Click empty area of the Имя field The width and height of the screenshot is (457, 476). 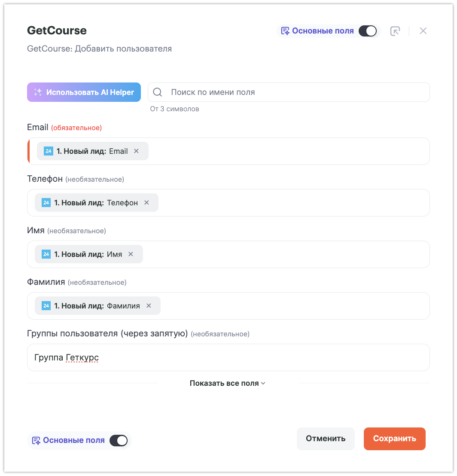pyautogui.click(x=283, y=254)
